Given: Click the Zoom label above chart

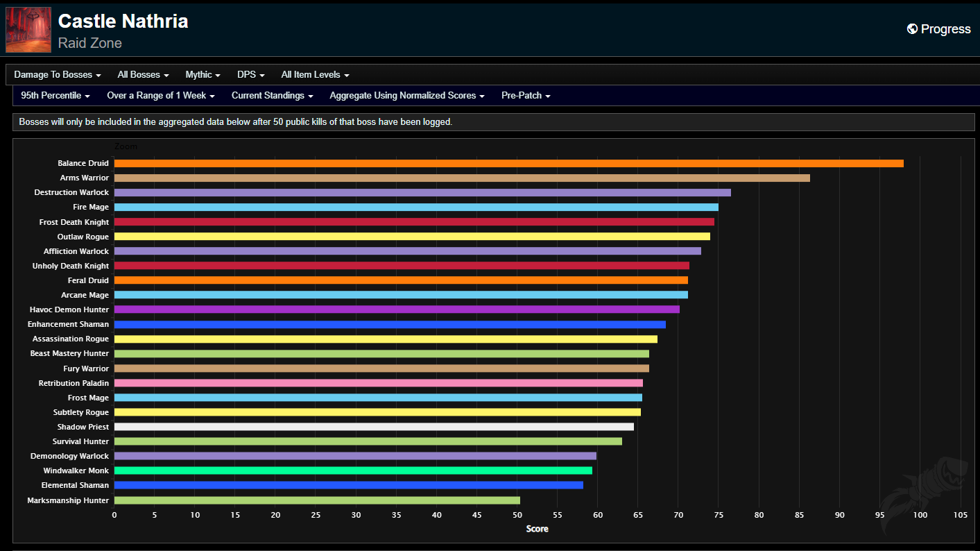Looking at the screenshot, I should pyautogui.click(x=126, y=146).
